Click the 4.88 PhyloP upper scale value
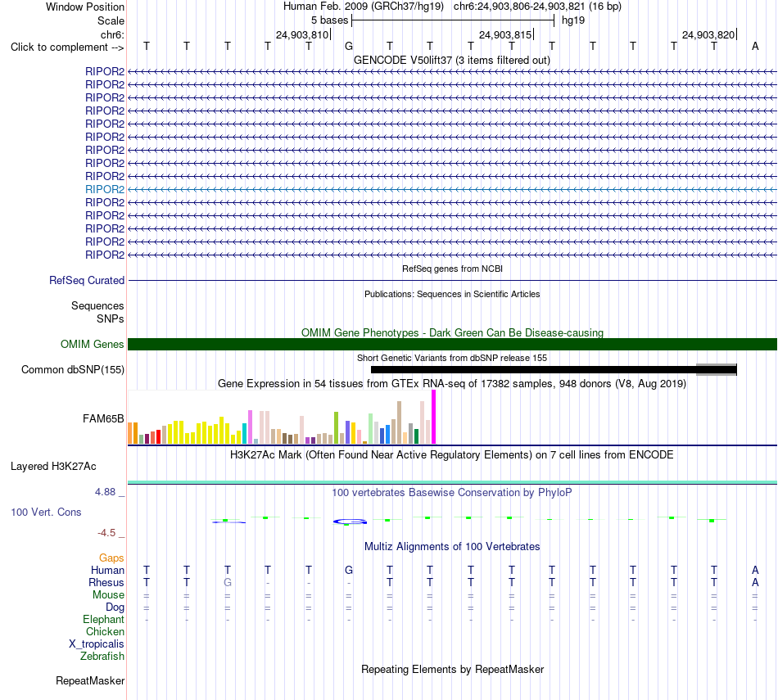 pos(105,491)
